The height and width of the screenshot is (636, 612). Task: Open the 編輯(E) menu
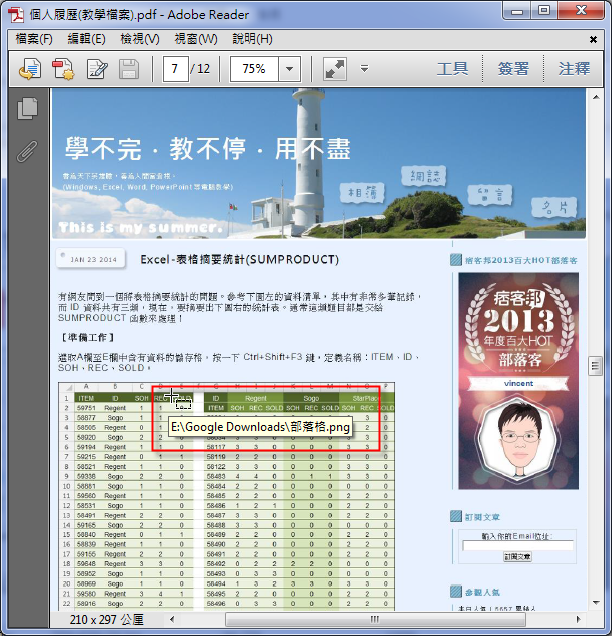[86, 39]
